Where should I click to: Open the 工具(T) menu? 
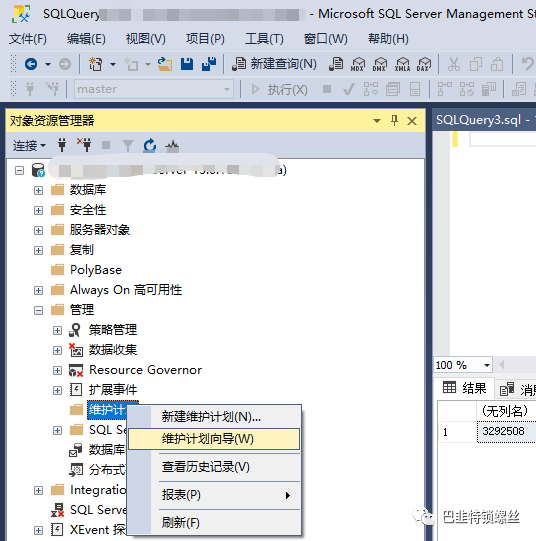coord(264,39)
